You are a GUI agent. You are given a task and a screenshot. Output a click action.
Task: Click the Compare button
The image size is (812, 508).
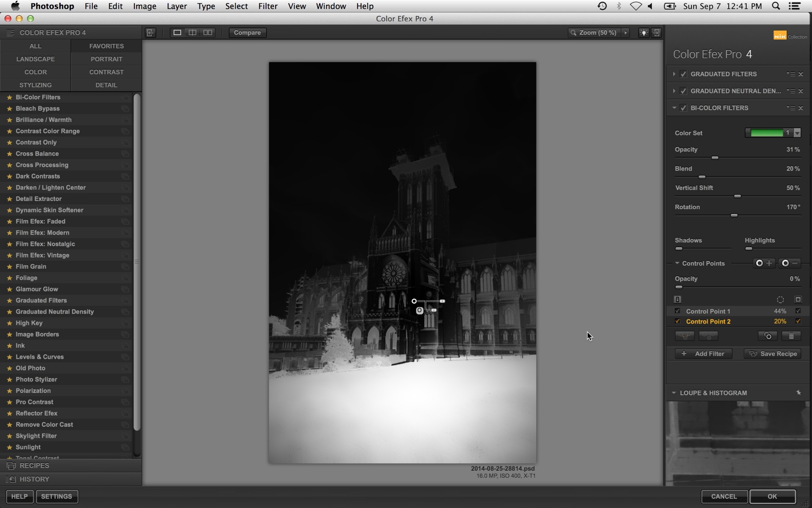[x=247, y=33]
